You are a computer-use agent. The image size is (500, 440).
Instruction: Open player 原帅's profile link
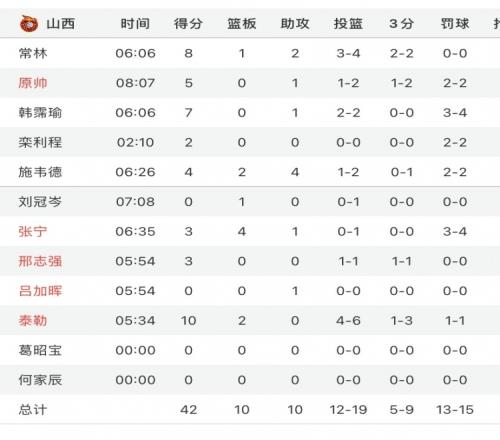pyautogui.click(x=33, y=83)
